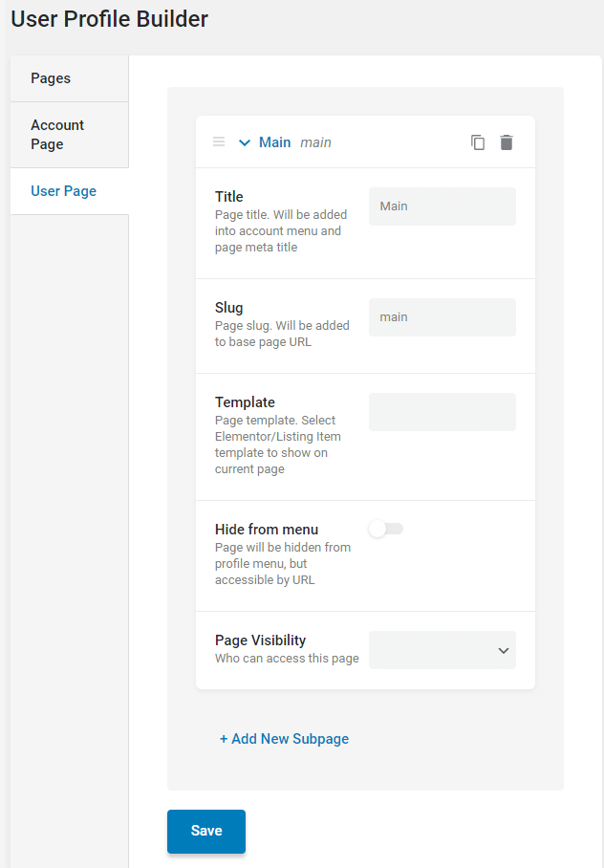This screenshot has width=604, height=868.
Task: Add a new subpage via link
Action: (x=284, y=738)
